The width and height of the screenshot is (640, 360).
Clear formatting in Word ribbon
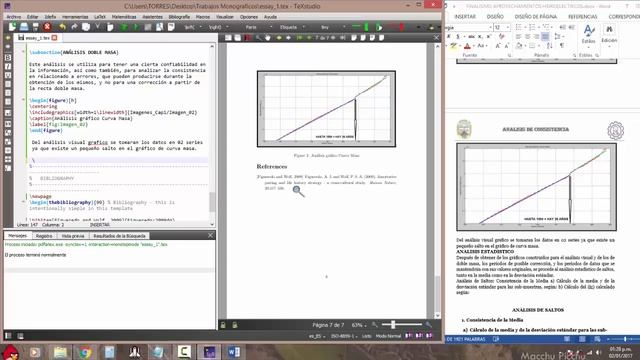(x=502, y=37)
